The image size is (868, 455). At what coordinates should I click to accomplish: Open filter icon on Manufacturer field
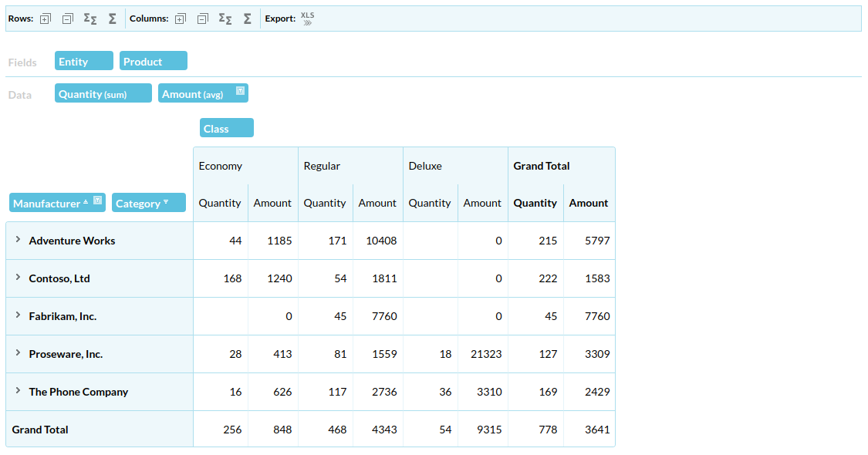(98, 201)
